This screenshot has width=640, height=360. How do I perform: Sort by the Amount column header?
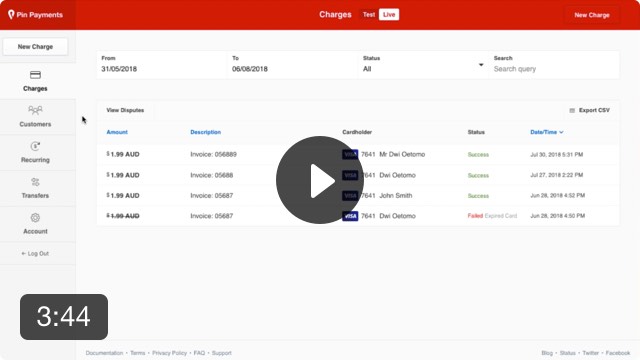click(x=117, y=132)
